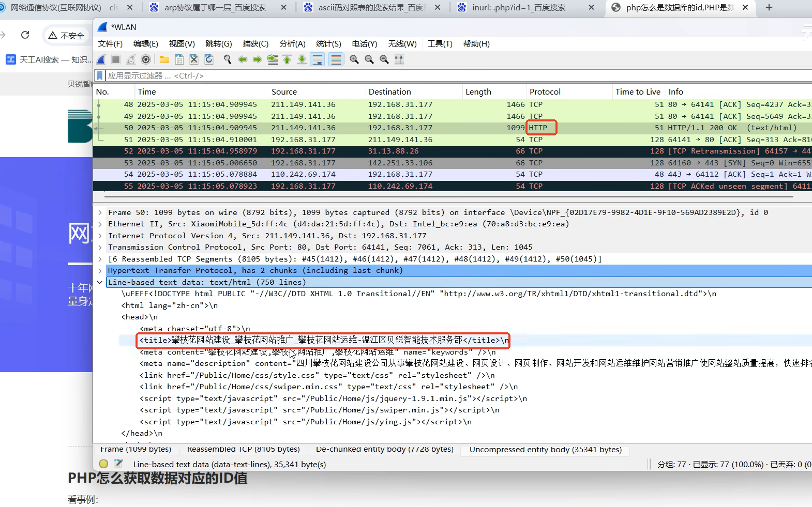The height and width of the screenshot is (507, 812).
Task: Switch to Uncompressed entity body tab
Action: [x=546, y=449]
